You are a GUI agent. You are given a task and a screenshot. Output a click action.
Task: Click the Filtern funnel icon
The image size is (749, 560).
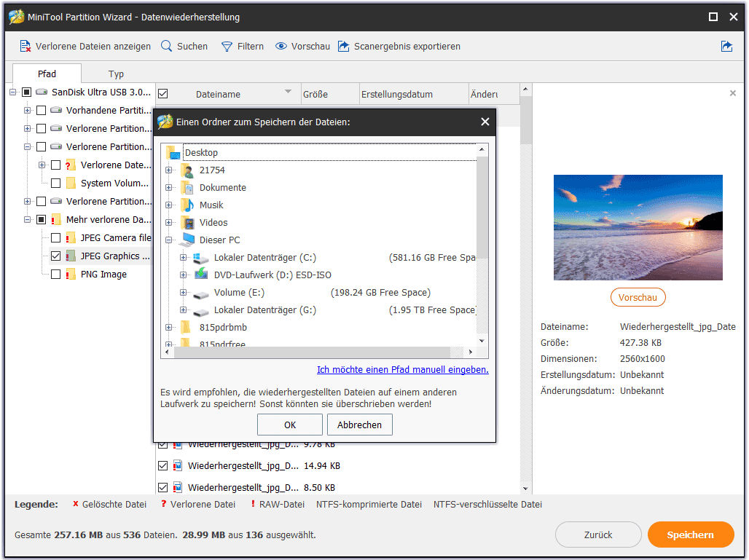pyautogui.click(x=227, y=47)
